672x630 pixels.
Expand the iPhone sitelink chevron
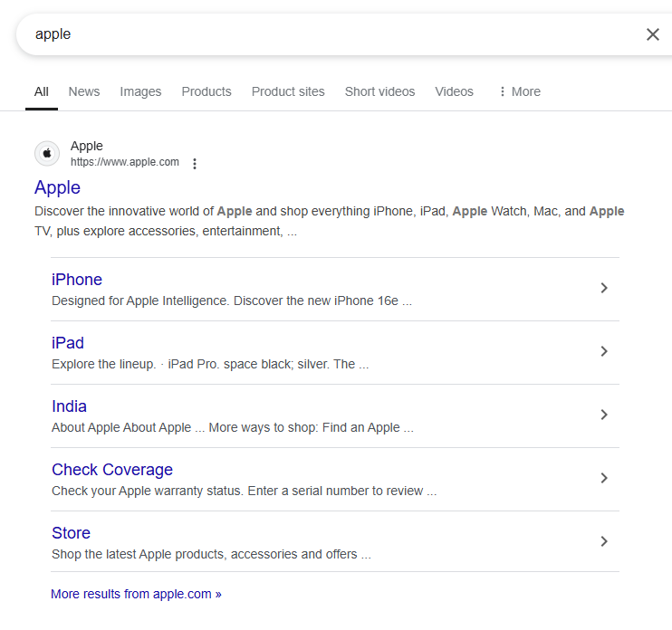coord(604,288)
